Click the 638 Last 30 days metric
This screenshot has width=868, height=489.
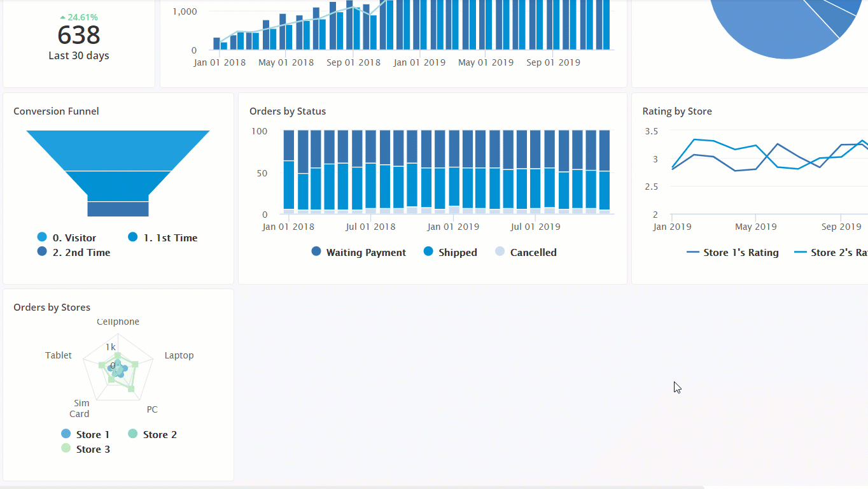click(79, 36)
